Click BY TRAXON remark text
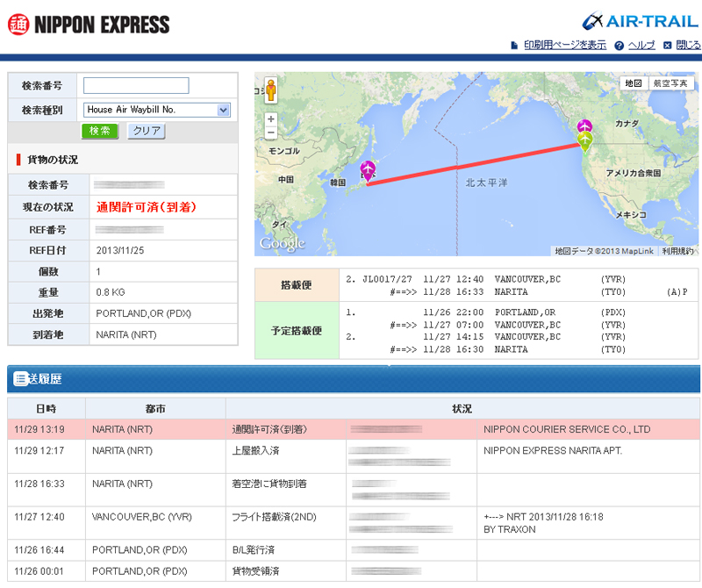This screenshot has width=702, height=588. (x=510, y=529)
